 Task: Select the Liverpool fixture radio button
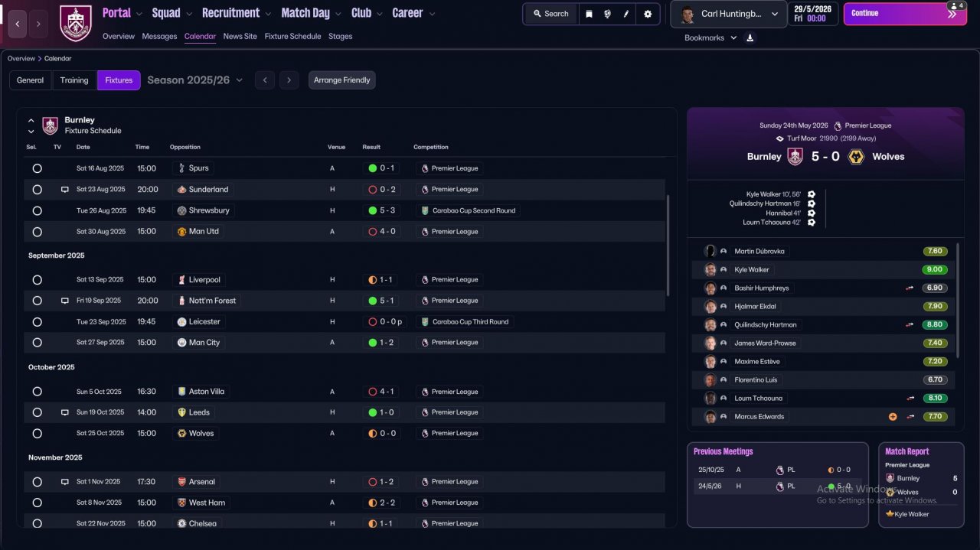click(x=37, y=280)
